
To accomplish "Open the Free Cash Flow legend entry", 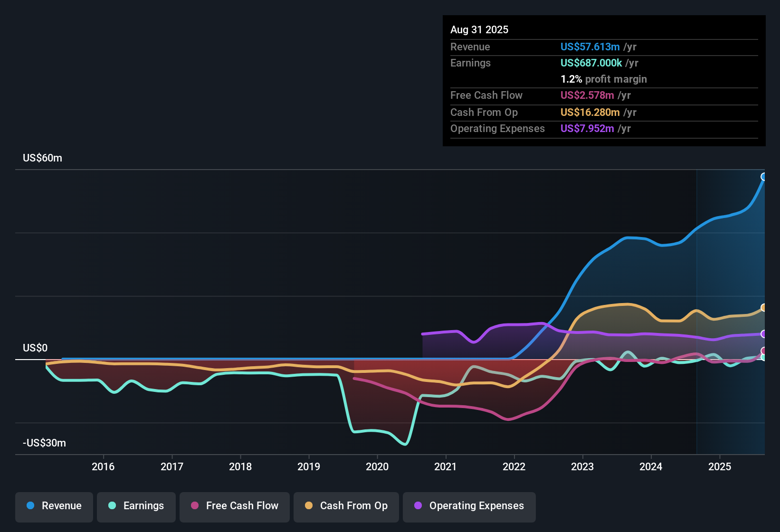I will pos(234,506).
